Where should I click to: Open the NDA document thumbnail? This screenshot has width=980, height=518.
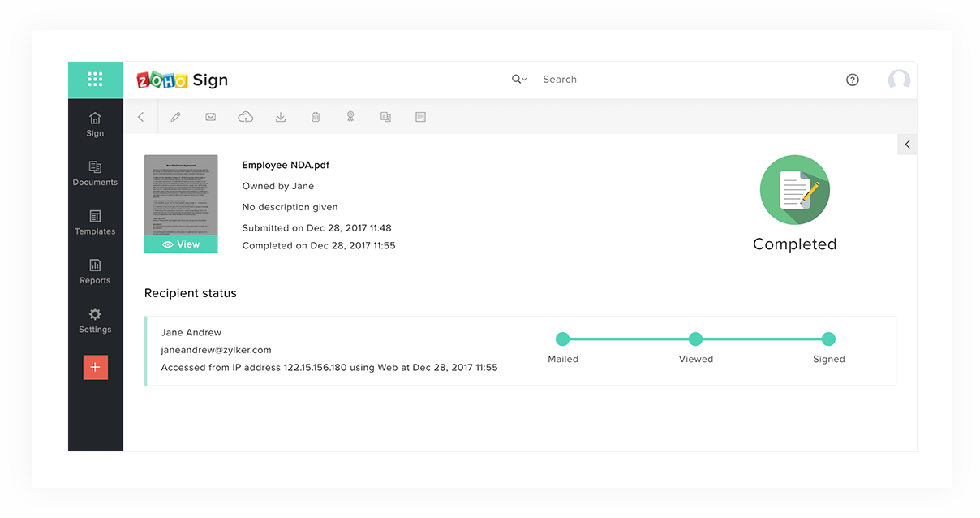point(181,196)
